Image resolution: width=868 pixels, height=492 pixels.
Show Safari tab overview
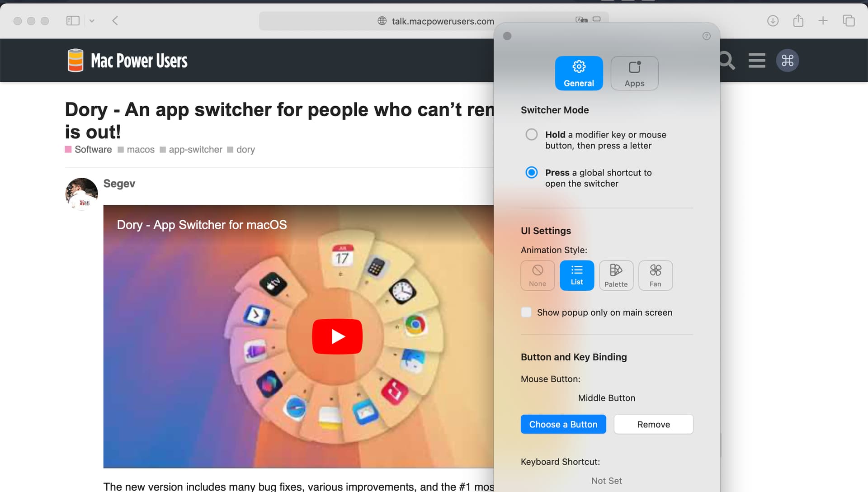tap(849, 21)
